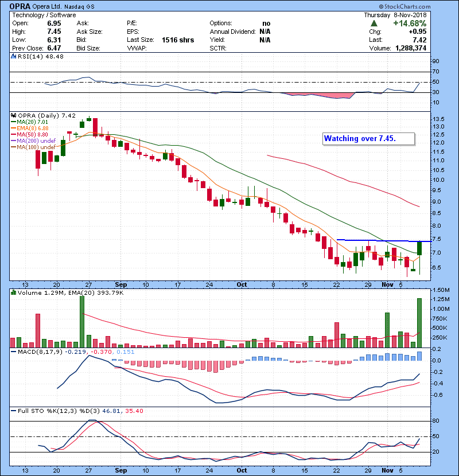Click the 1.50M volume axis label
The image size is (459, 476).
(441, 290)
